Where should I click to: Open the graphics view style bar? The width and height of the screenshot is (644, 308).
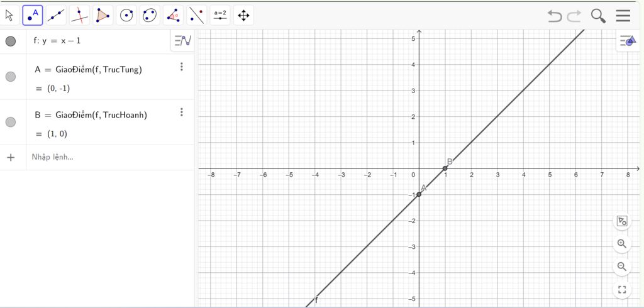coord(628,41)
